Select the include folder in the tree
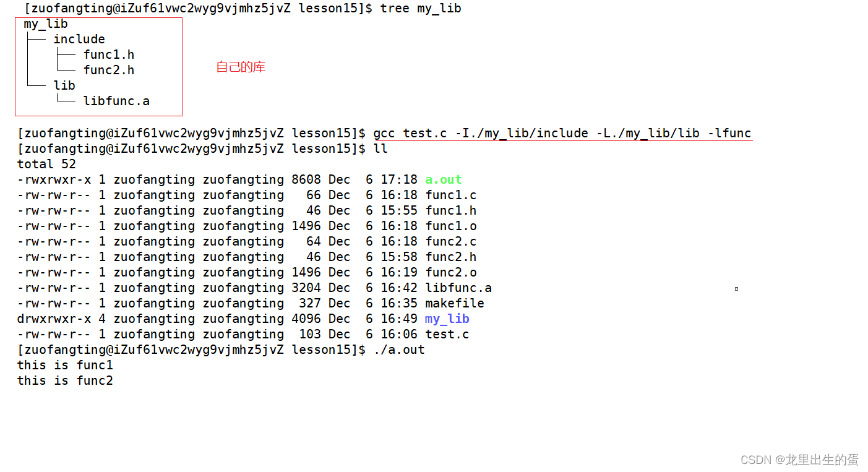868x472 pixels. click(79, 40)
